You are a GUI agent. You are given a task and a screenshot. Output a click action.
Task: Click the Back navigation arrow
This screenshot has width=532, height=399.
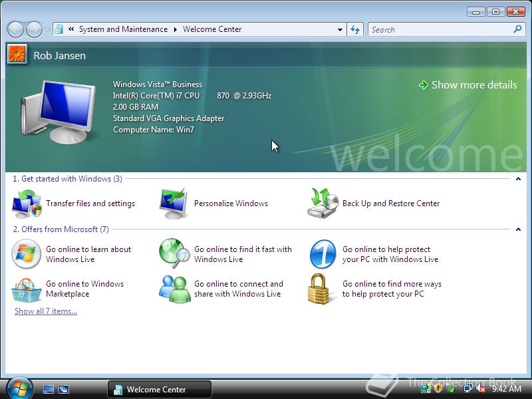tap(15, 29)
